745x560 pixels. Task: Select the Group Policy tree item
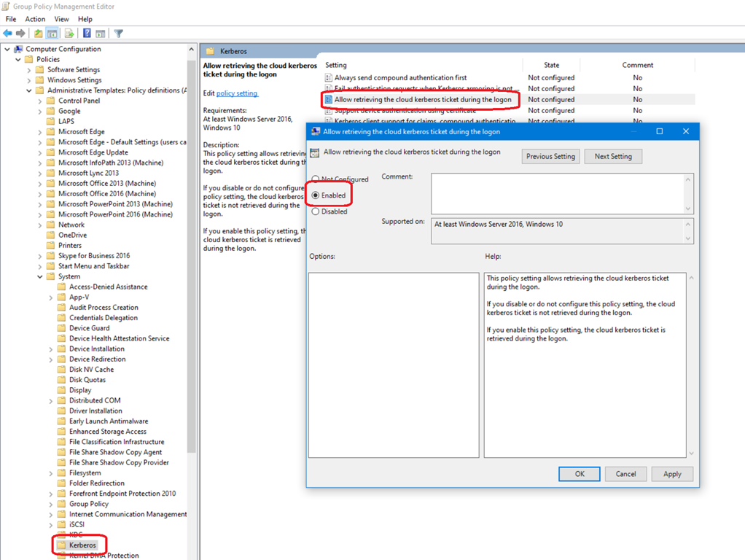(88, 504)
